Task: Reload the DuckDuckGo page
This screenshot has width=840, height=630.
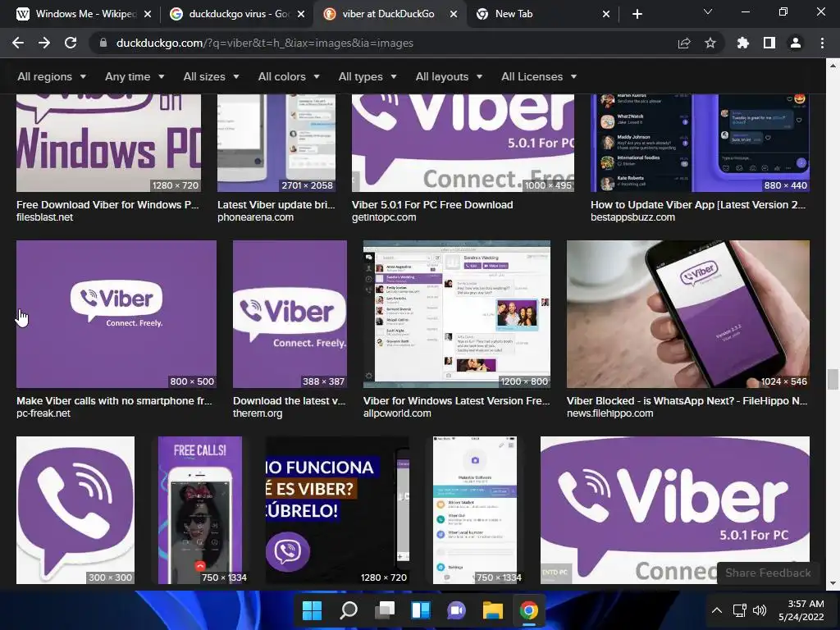Action: (x=71, y=43)
